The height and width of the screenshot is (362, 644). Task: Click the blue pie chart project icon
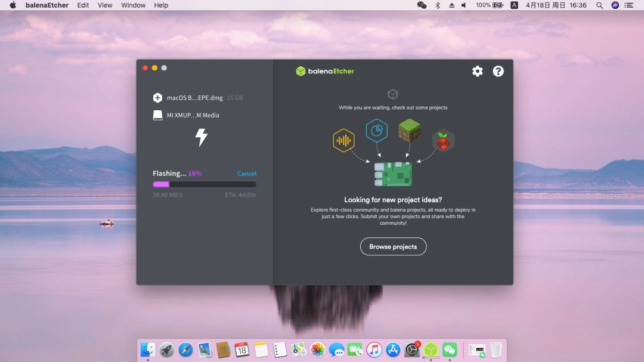click(x=377, y=131)
